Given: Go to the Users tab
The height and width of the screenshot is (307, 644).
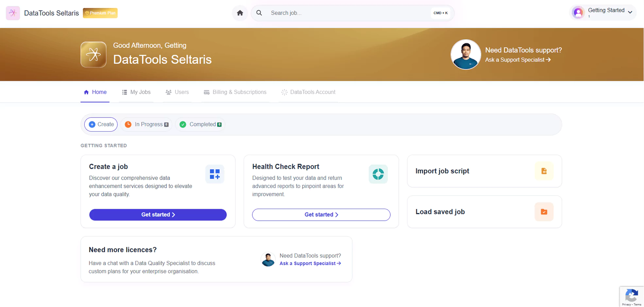Looking at the screenshot, I should point(177,92).
